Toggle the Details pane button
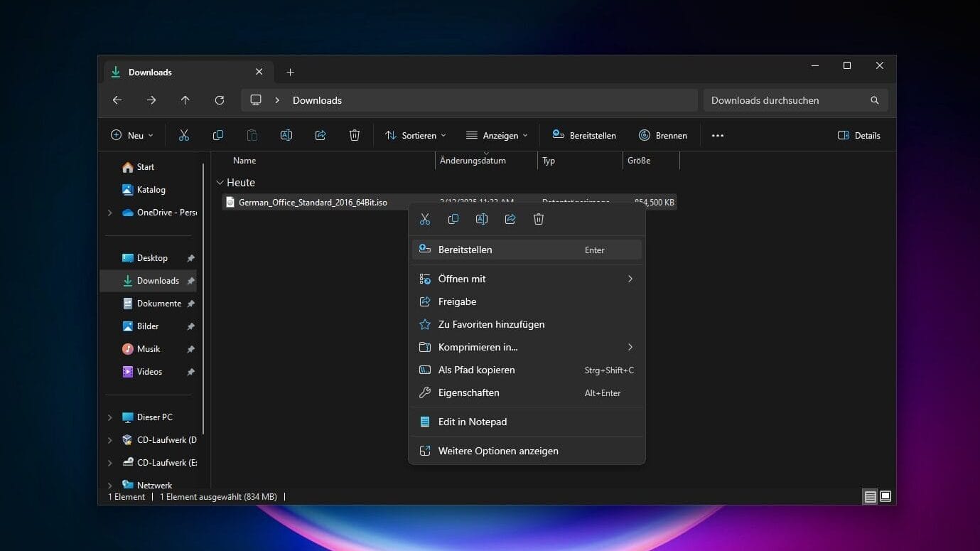This screenshot has width=980, height=551. tap(859, 135)
